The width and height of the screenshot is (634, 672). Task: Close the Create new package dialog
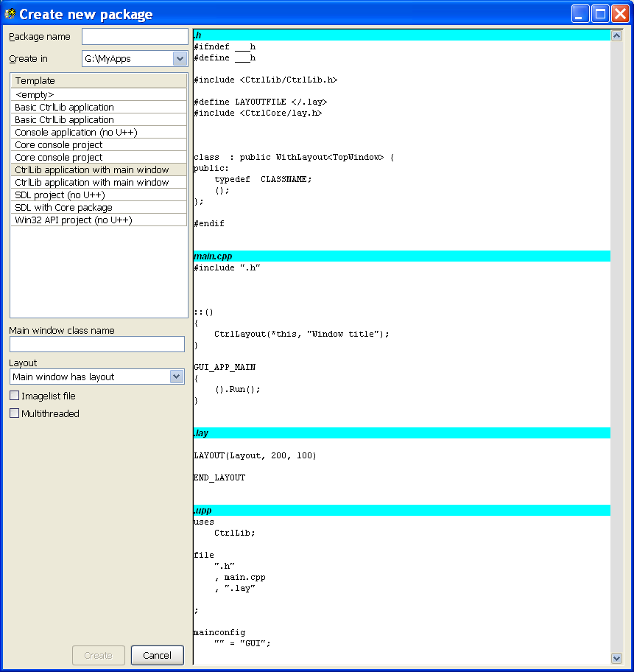(619, 13)
